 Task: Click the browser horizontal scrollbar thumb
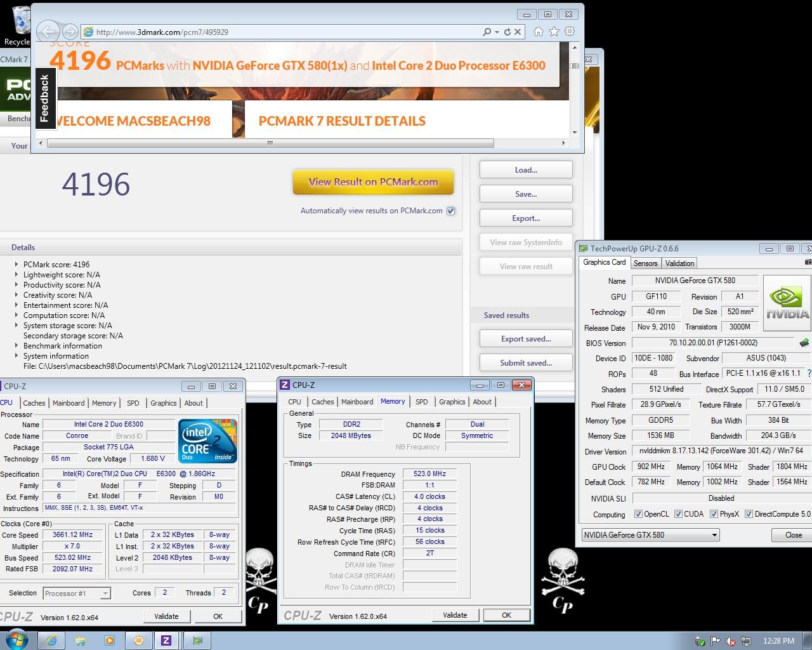(270, 143)
